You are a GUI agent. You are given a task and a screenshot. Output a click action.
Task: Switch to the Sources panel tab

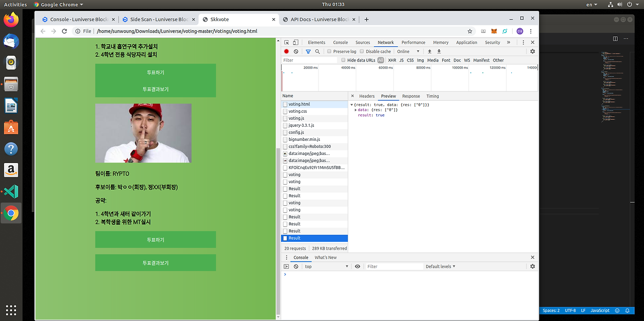(363, 43)
